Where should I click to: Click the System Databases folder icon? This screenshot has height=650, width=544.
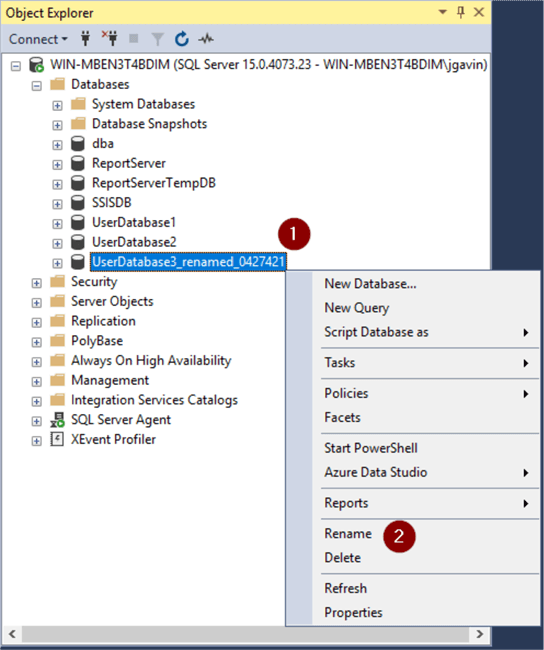click(x=78, y=104)
